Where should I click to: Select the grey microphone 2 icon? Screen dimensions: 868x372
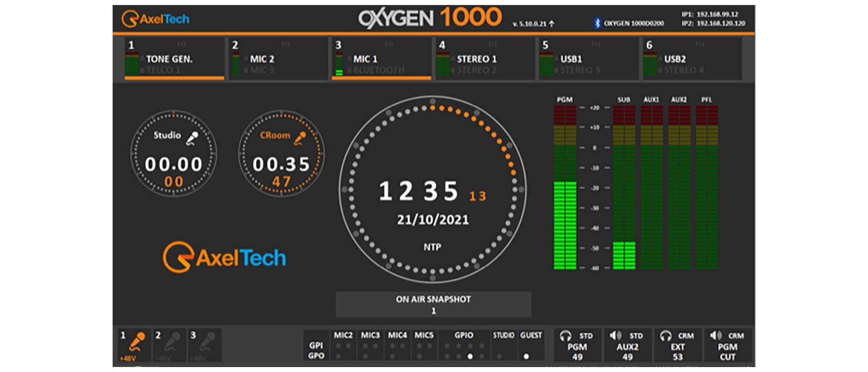(x=171, y=342)
